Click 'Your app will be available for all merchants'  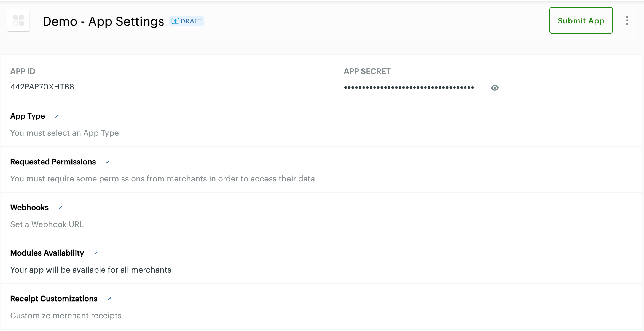90,270
